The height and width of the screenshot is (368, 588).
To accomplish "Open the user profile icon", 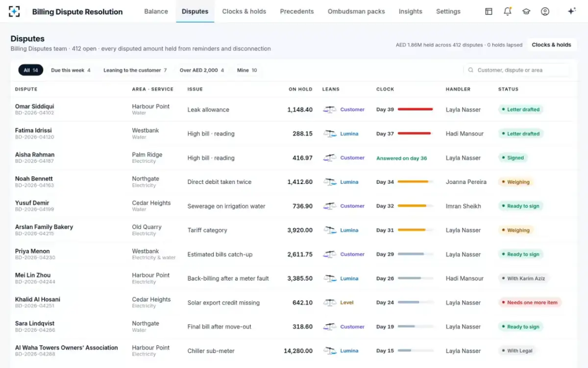I will click(545, 11).
